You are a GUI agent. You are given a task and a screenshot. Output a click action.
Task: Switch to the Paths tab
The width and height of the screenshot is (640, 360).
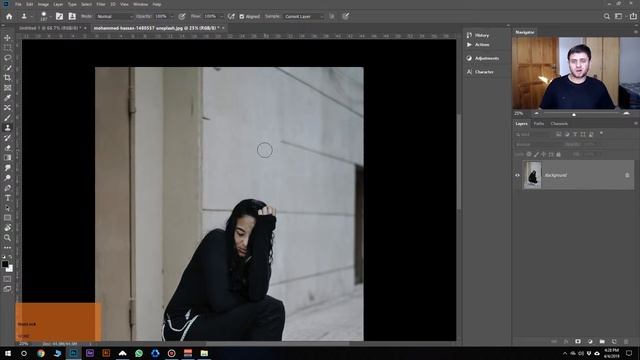pyautogui.click(x=539, y=123)
